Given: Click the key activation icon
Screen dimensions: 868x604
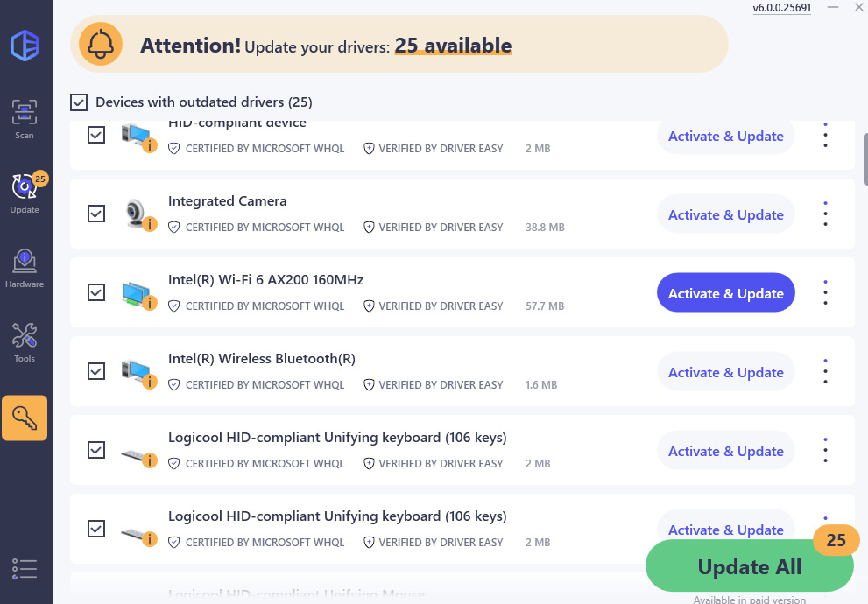Looking at the screenshot, I should [25, 418].
